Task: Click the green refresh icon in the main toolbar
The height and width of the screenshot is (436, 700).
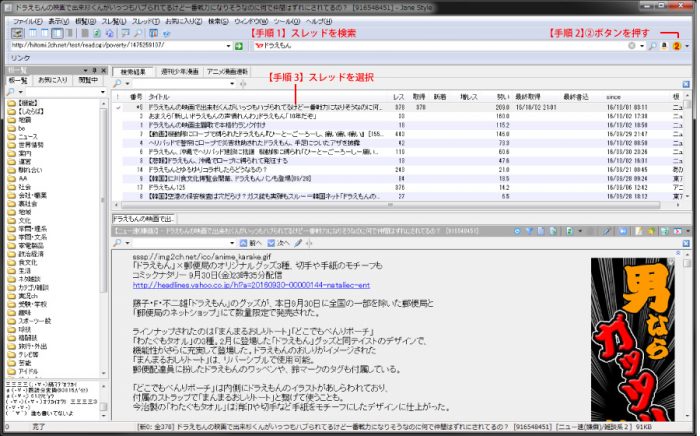Action: tap(97, 33)
